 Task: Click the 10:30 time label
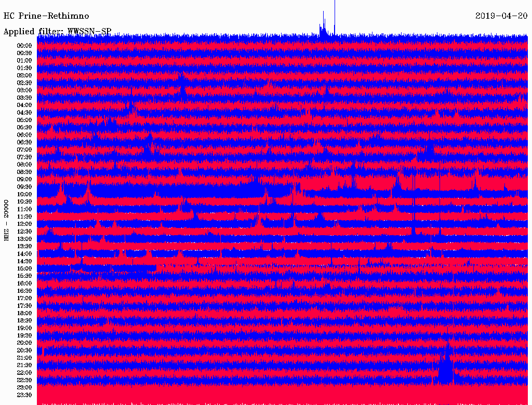[24, 202]
